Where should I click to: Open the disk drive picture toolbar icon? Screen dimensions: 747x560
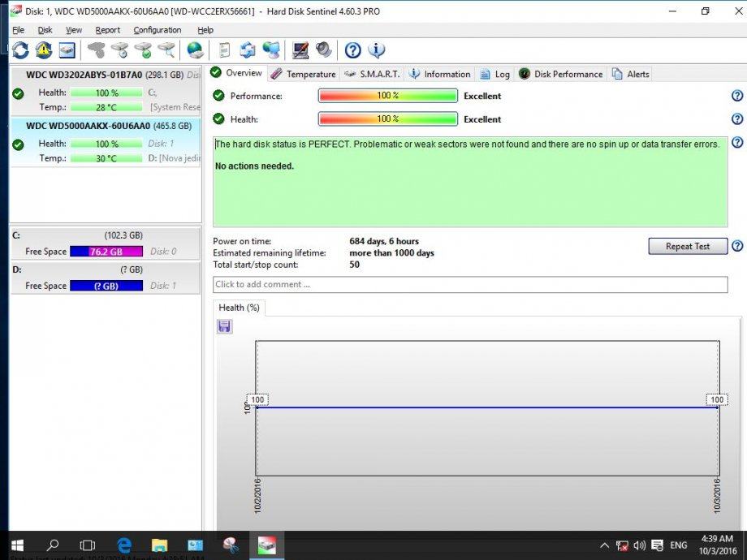pyautogui.click(x=67, y=50)
